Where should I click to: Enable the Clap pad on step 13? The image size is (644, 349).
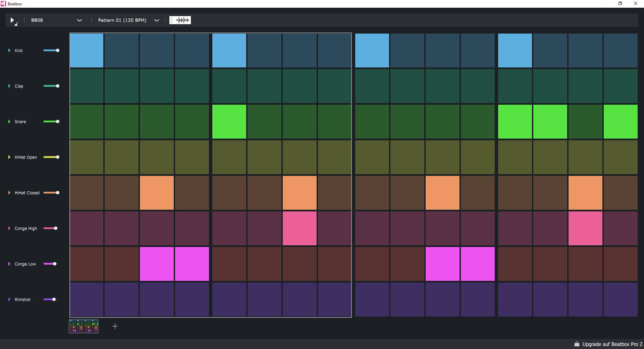pos(515,86)
